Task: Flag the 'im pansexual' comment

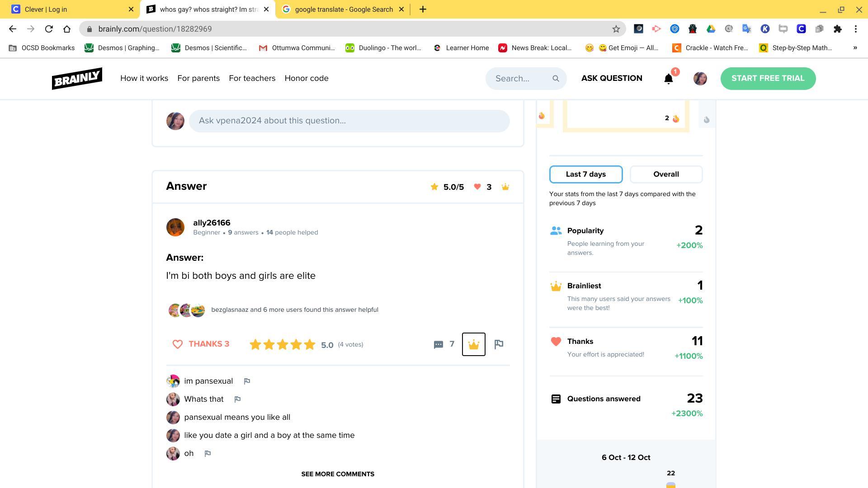Action: 247,381
